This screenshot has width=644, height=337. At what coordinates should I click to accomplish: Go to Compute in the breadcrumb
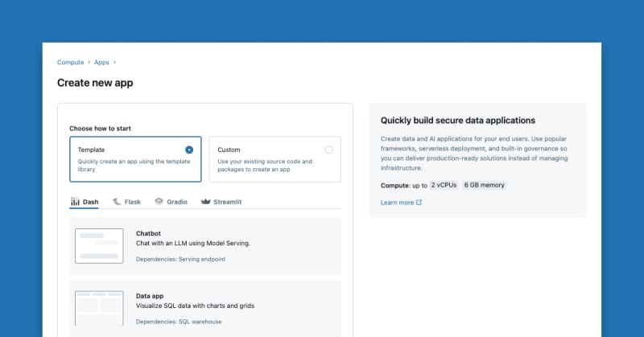click(x=70, y=62)
